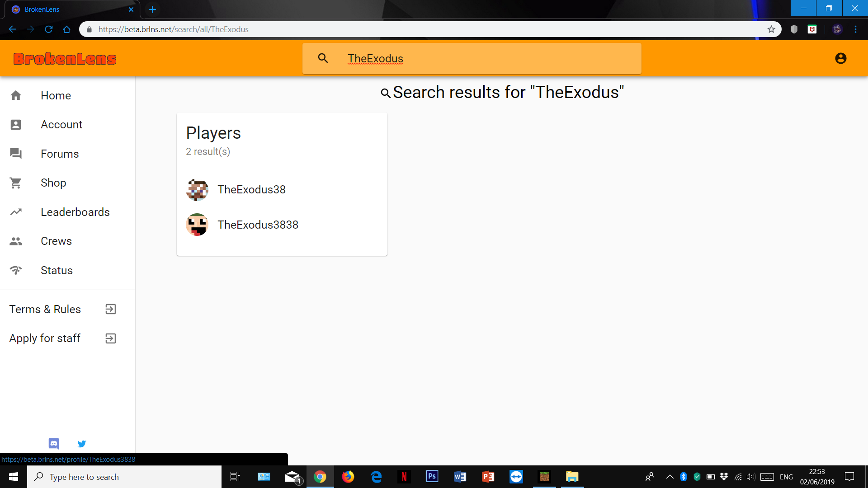Focus the TheExodus search field
868x488 pixels.
[x=472, y=58]
